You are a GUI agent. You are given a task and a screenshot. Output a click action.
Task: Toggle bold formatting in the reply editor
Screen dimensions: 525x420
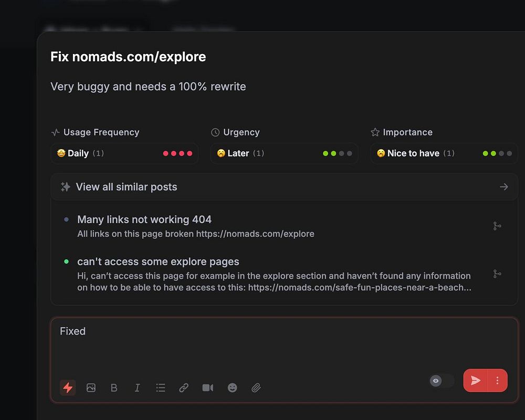(x=114, y=387)
